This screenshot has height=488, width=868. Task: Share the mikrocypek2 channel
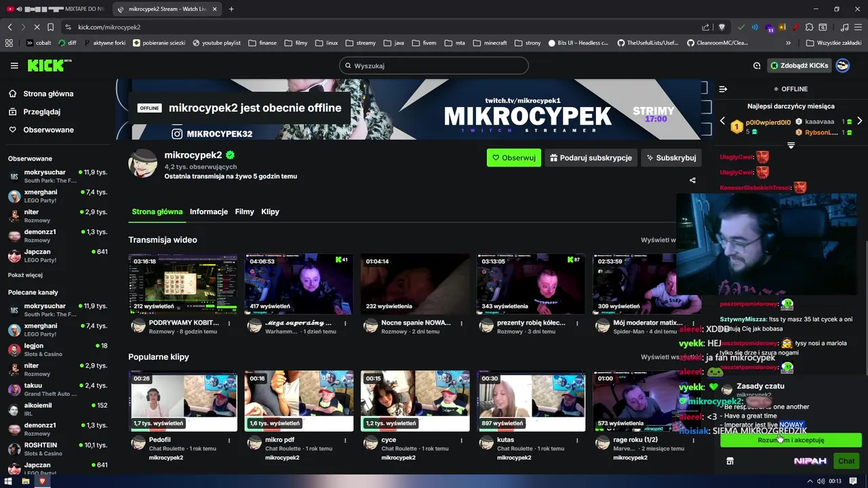[x=692, y=180]
